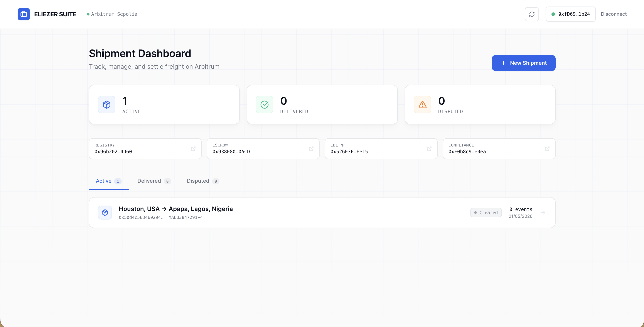Click the Disconnect link
644x327 pixels.
click(x=614, y=14)
